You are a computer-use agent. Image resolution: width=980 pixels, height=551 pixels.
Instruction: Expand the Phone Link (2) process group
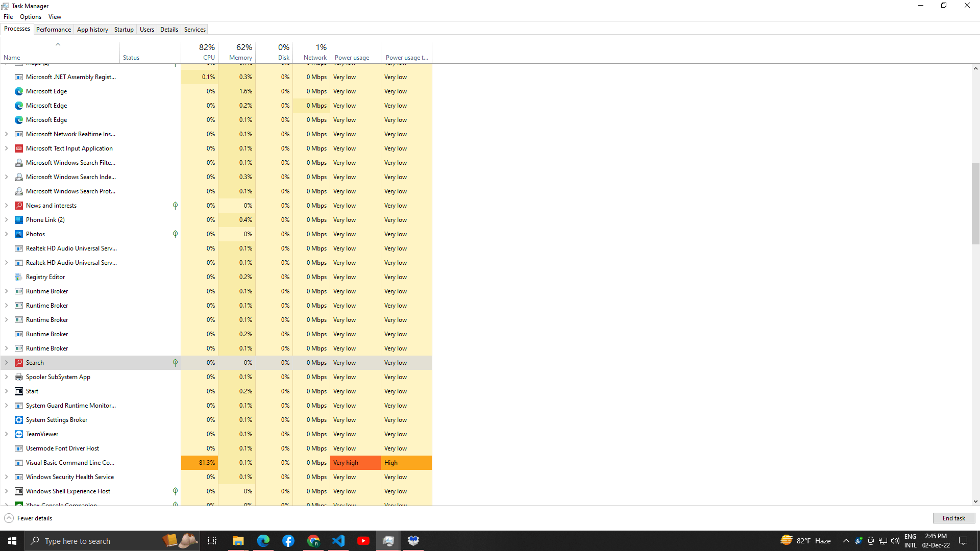pos(6,219)
